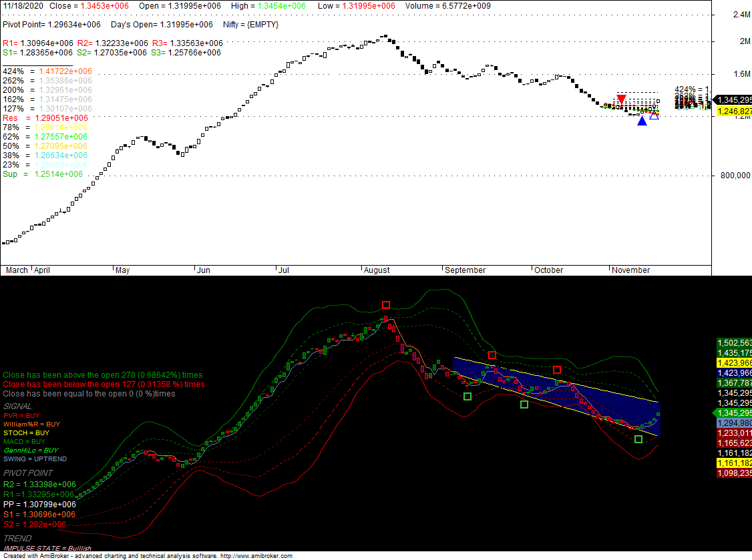Click the green 1,502,563 price tag
This screenshot has height=560, width=752.
click(734, 343)
